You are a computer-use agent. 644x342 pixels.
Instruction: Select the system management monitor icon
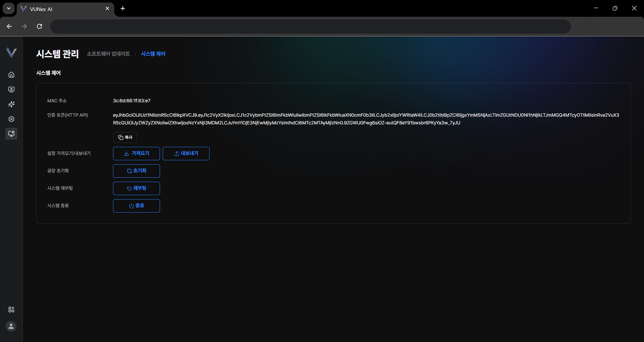(11, 134)
